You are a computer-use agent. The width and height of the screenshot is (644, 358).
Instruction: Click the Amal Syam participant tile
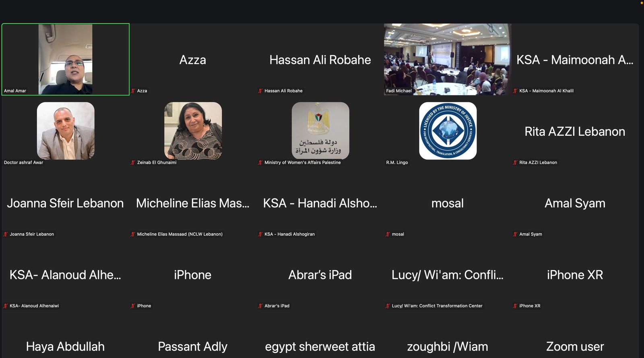pyautogui.click(x=575, y=203)
